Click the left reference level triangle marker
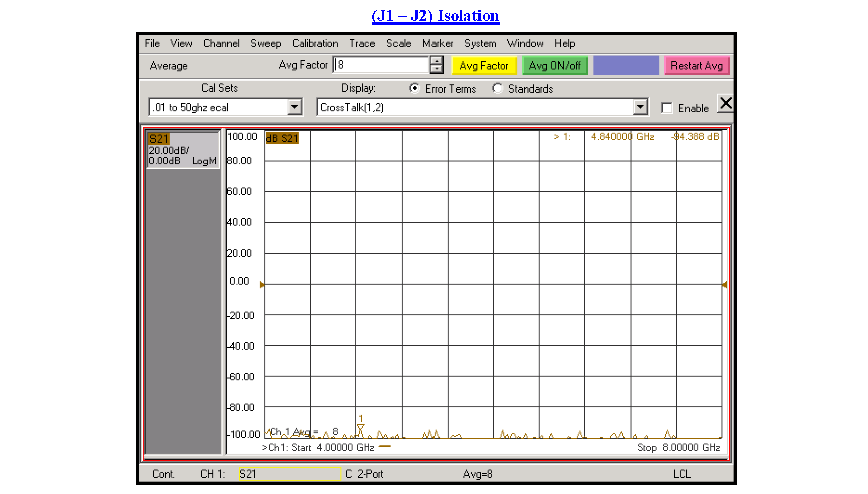Viewport: 868px width, 494px height. click(x=262, y=284)
